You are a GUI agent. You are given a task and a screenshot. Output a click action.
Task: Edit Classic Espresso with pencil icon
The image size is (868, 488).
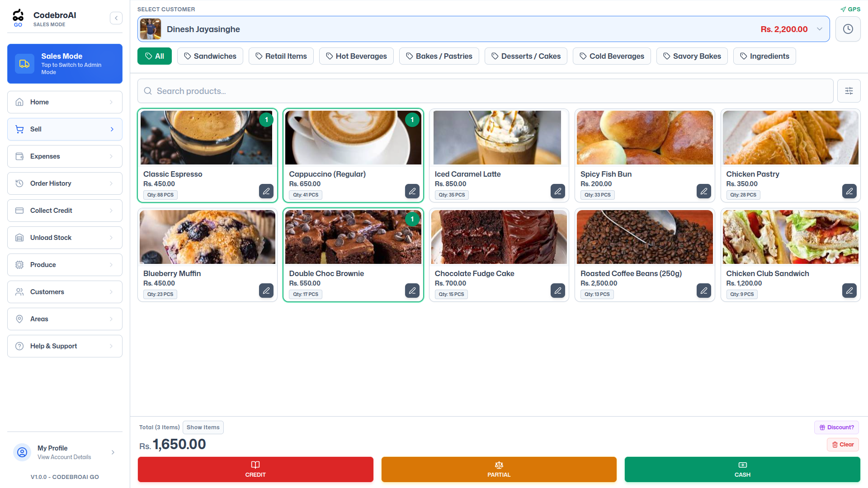[266, 191]
